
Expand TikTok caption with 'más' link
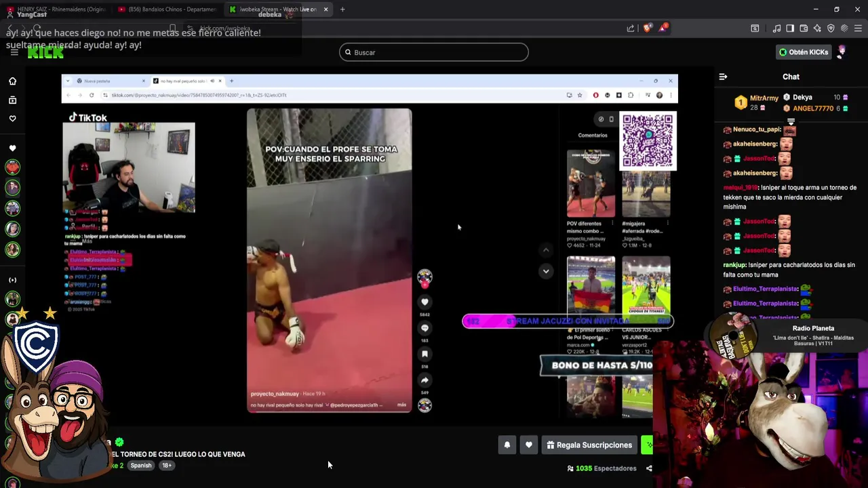(401, 405)
